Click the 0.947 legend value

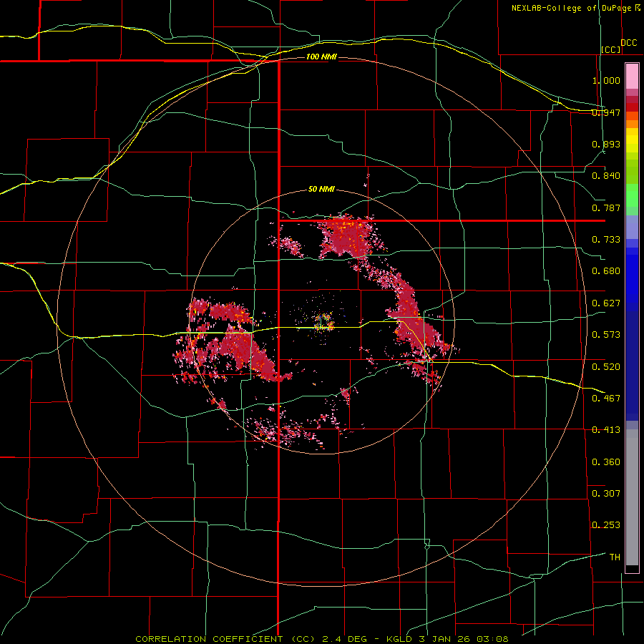point(606,112)
